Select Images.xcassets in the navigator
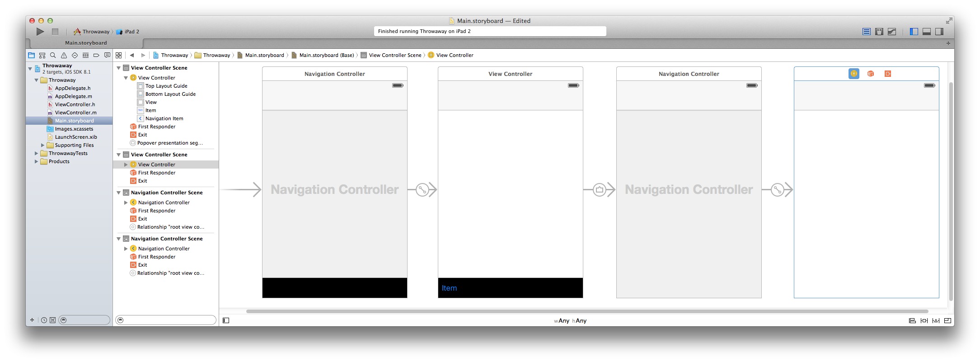Viewport: 980px width, 362px height. pyautogui.click(x=74, y=129)
